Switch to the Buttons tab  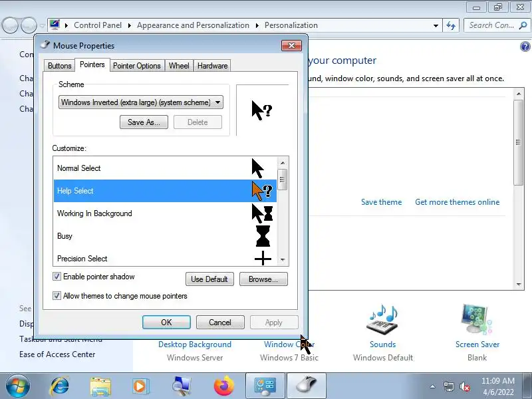click(59, 66)
